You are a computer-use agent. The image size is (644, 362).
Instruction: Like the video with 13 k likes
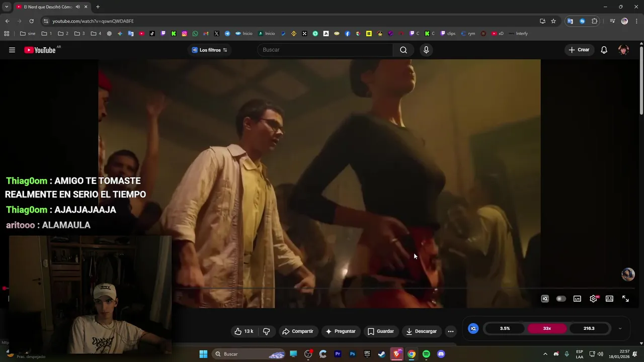(244, 331)
